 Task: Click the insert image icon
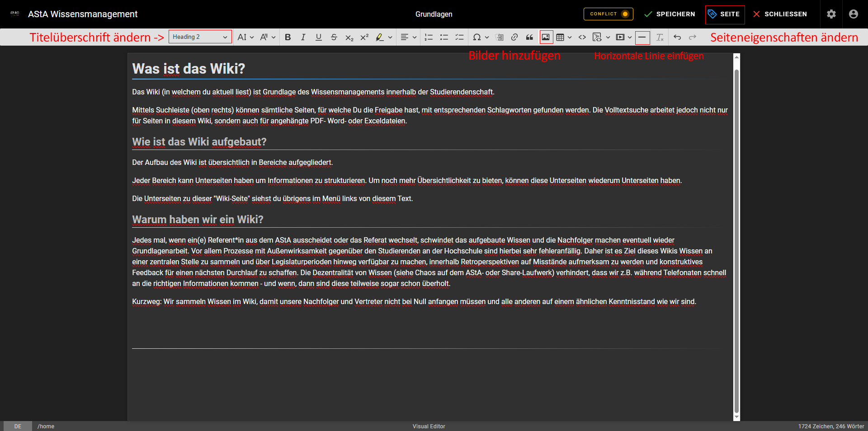546,37
